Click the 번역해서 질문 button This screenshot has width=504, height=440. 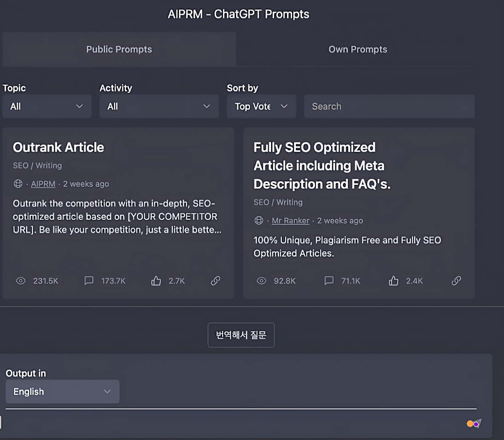tap(241, 335)
